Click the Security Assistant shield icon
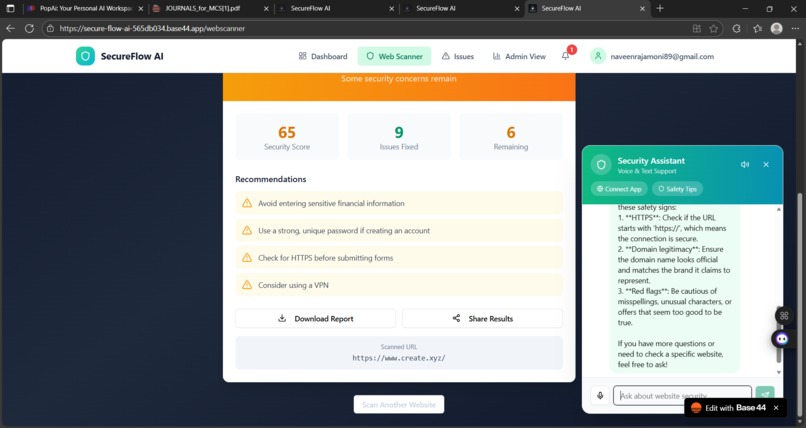 coord(601,165)
